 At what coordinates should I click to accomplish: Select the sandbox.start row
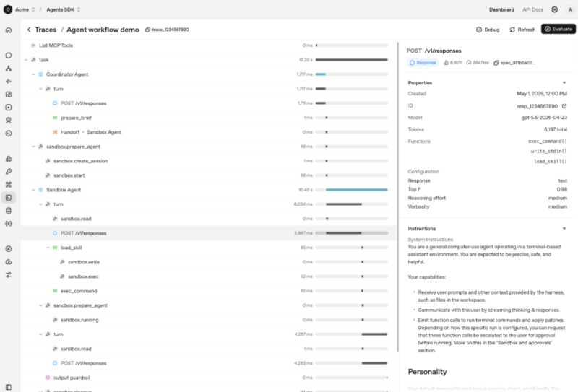(x=208, y=175)
